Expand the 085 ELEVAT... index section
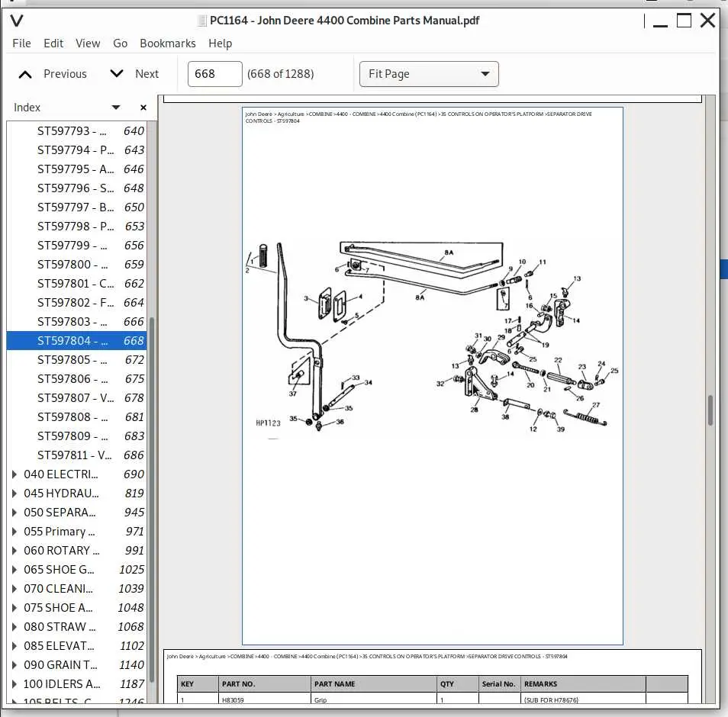 14,645
